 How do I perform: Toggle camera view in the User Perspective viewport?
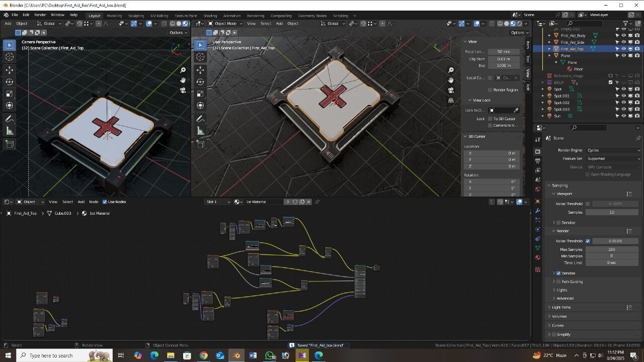pos(451,90)
